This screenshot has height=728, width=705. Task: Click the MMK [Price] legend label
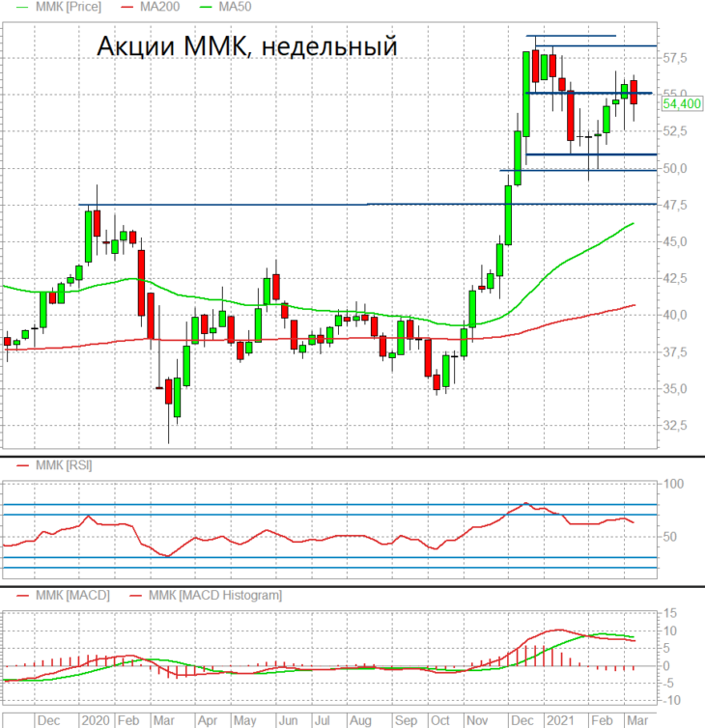coord(69,7)
